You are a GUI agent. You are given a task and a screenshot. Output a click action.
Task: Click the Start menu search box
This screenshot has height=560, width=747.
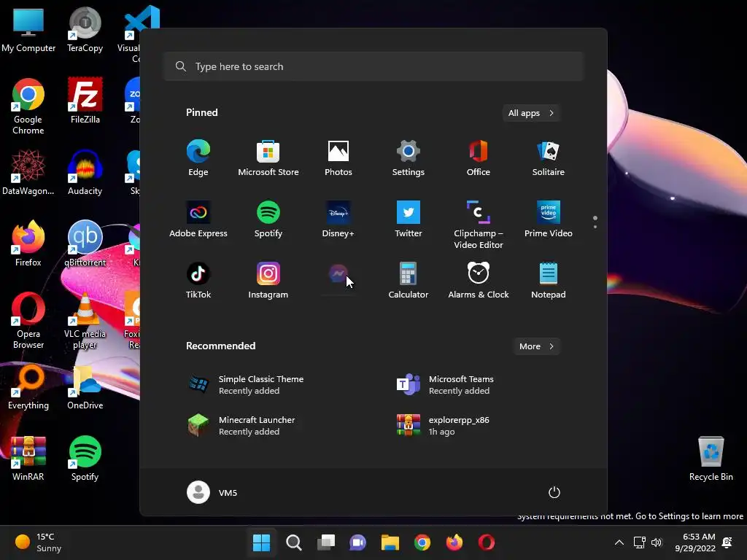pyautogui.click(x=373, y=66)
